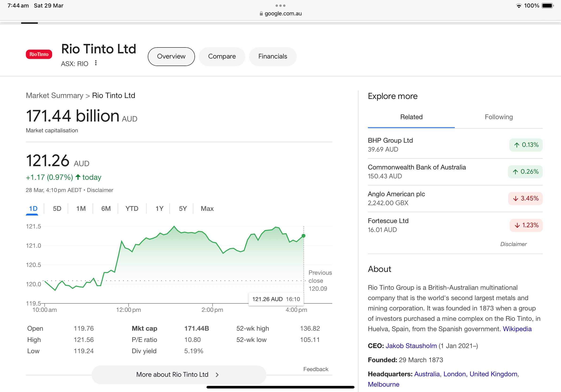Open the Wikipedia link in About
561x392 pixels.
click(517, 329)
